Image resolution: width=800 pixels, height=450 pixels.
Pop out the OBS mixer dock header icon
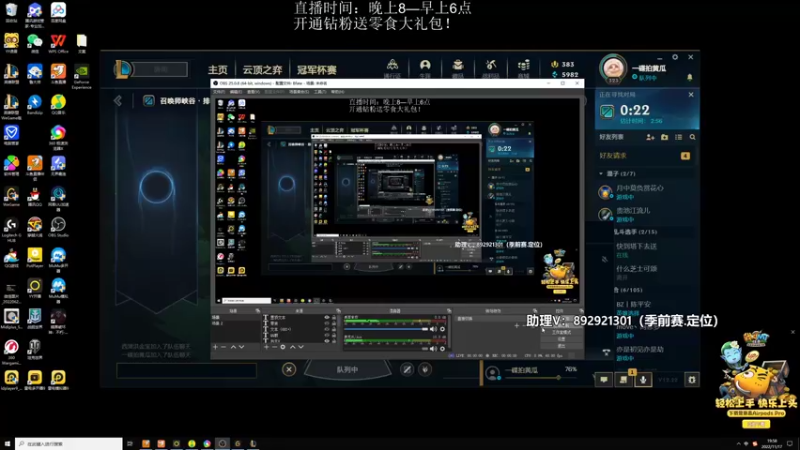449,311
